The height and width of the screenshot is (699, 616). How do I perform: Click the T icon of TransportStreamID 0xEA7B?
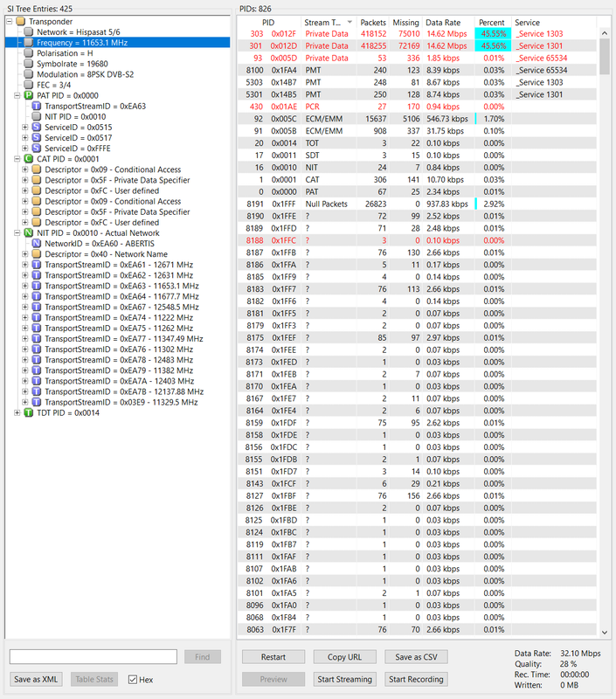pyautogui.click(x=37, y=391)
